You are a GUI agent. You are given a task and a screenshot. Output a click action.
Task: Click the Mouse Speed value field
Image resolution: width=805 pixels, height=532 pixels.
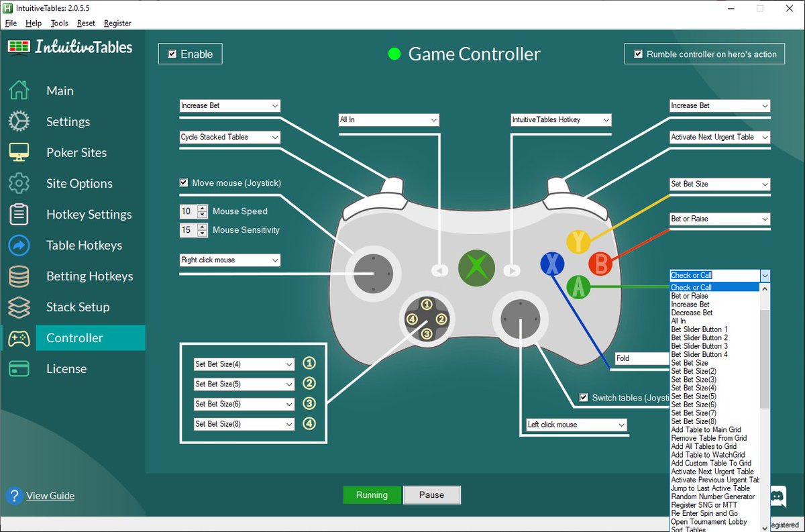[x=188, y=211]
